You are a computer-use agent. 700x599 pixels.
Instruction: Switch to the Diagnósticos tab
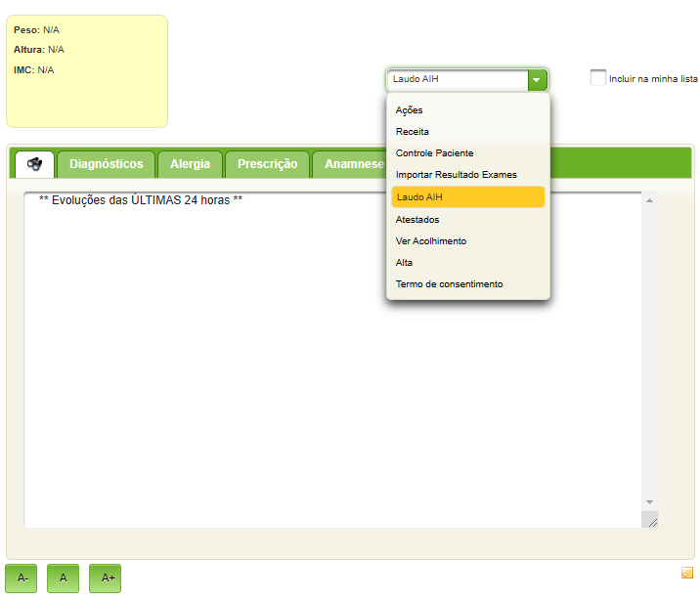click(x=107, y=164)
